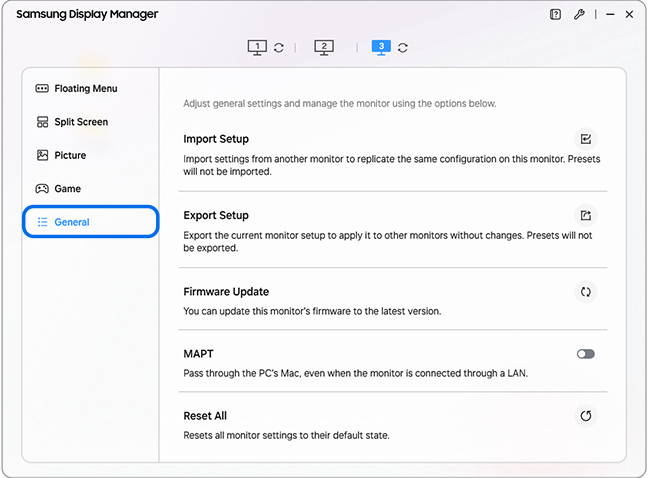Screen dimensions: 649x478
Task: Switch to the Game section
Action: (x=68, y=188)
